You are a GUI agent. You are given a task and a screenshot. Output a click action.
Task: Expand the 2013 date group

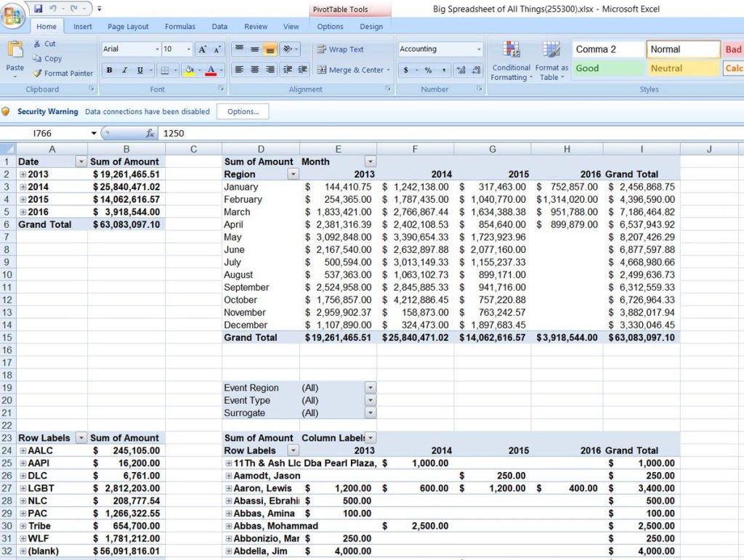(x=23, y=174)
